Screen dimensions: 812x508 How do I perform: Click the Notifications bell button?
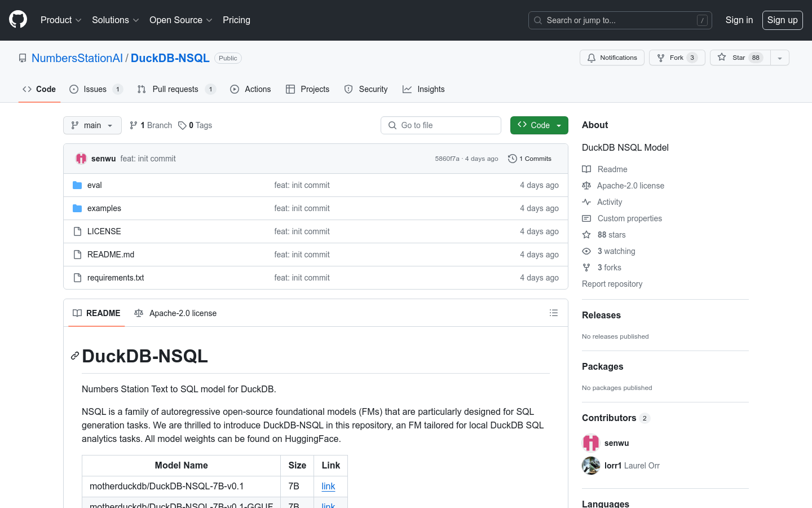pyautogui.click(x=612, y=58)
